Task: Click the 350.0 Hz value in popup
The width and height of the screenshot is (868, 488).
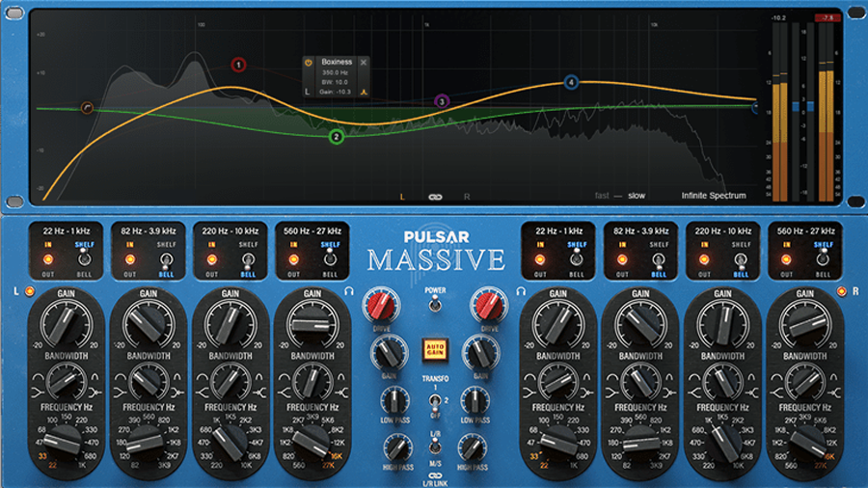Action: 335,72
